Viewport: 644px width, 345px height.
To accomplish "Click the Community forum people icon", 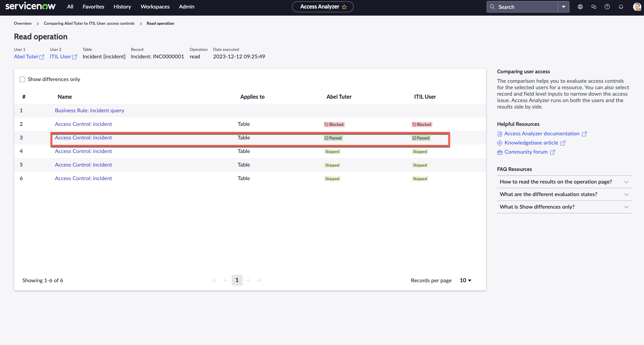I will click(500, 152).
